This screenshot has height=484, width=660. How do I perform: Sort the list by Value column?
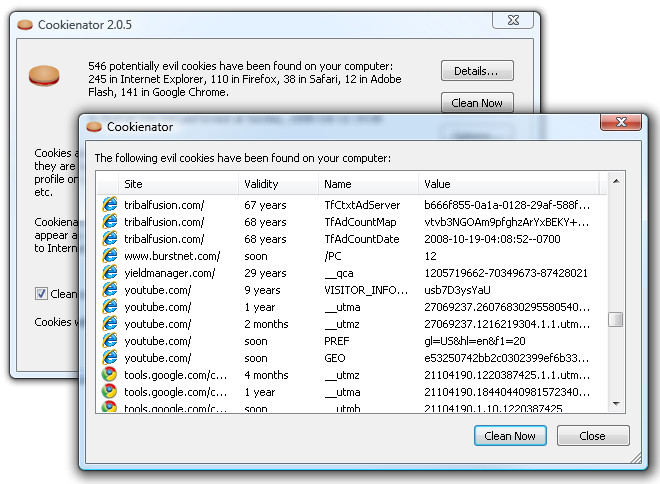(x=508, y=184)
